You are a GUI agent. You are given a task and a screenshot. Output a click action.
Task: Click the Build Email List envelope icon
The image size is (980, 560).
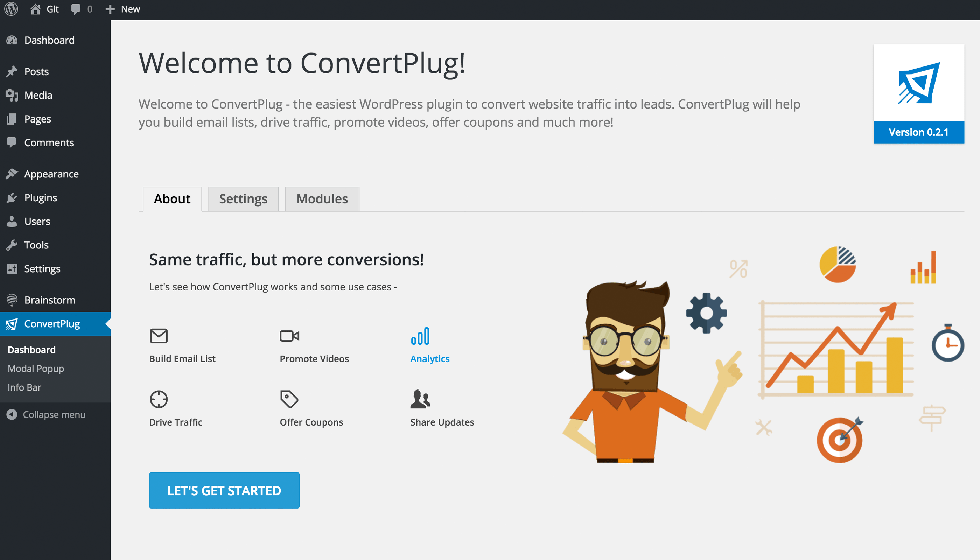click(x=159, y=336)
